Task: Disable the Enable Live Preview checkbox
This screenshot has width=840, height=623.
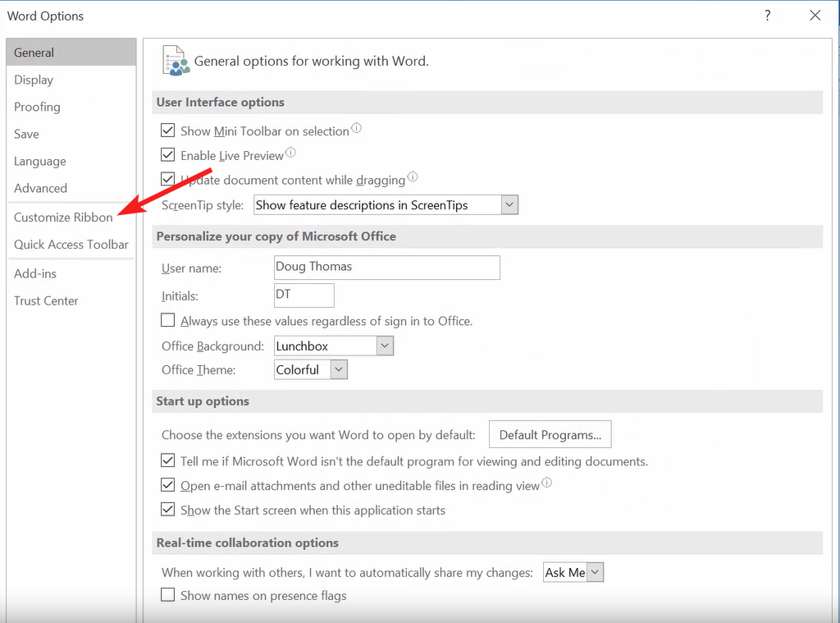Action: pyautogui.click(x=167, y=155)
